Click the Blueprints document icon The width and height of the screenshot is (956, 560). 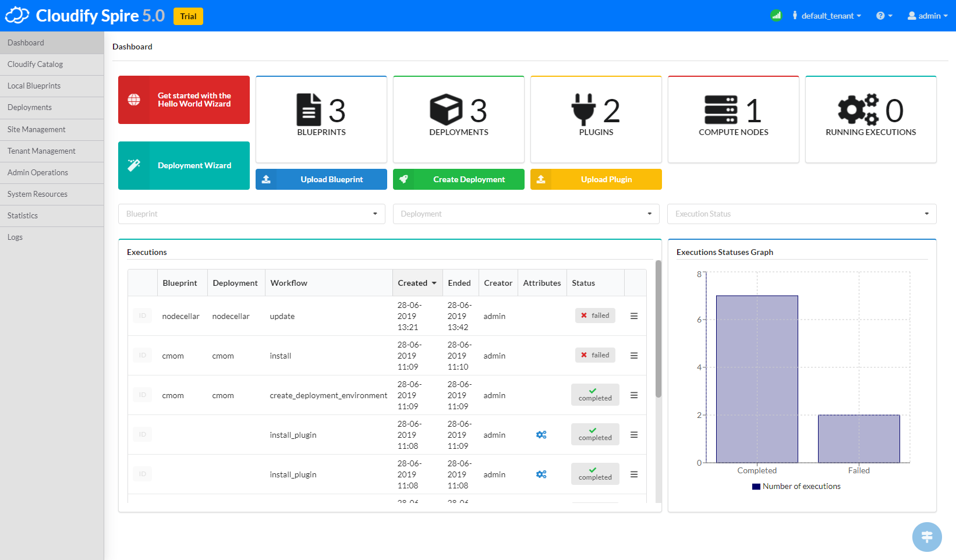(x=309, y=109)
